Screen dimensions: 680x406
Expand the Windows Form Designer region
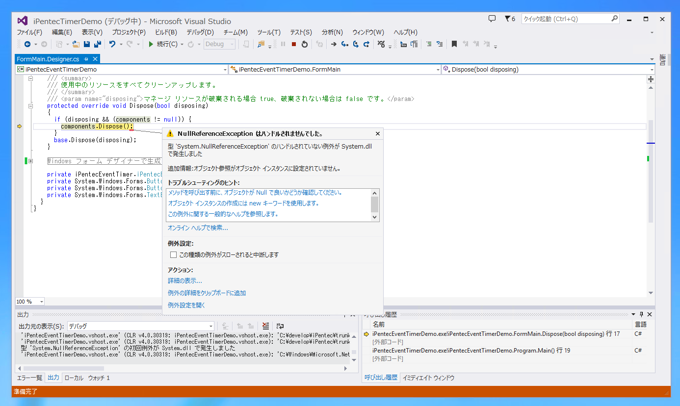tap(30, 161)
